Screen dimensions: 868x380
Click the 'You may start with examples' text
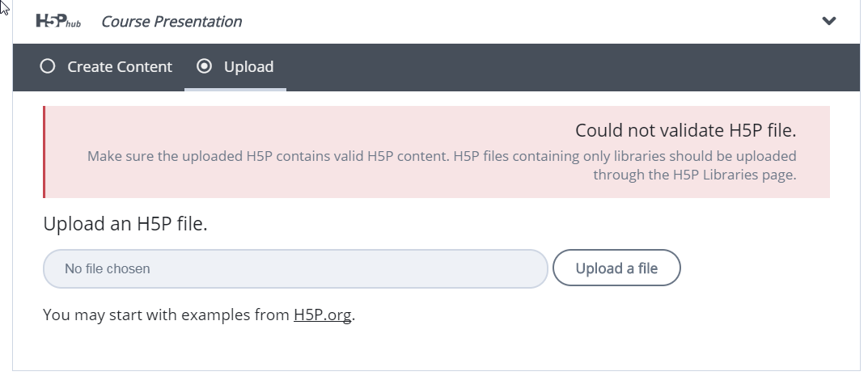167,315
